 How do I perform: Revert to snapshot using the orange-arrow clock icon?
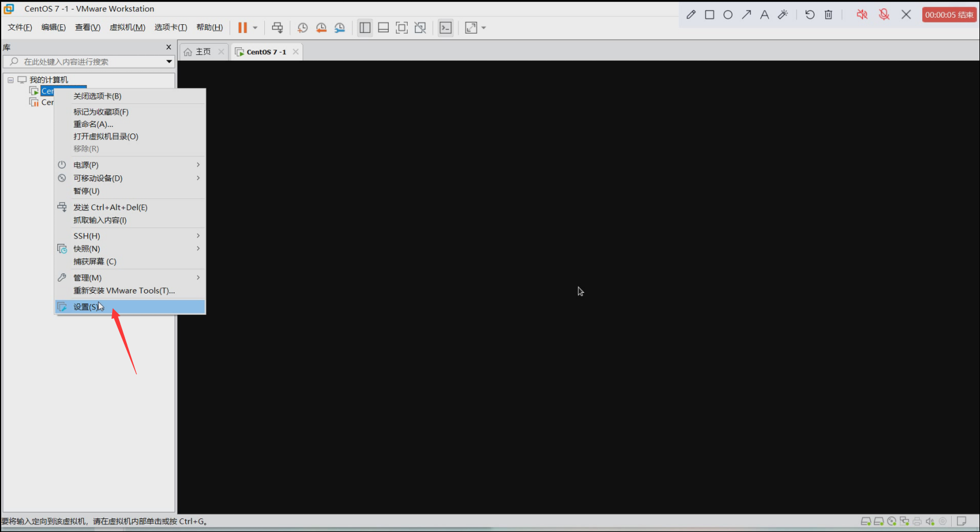tap(321, 28)
